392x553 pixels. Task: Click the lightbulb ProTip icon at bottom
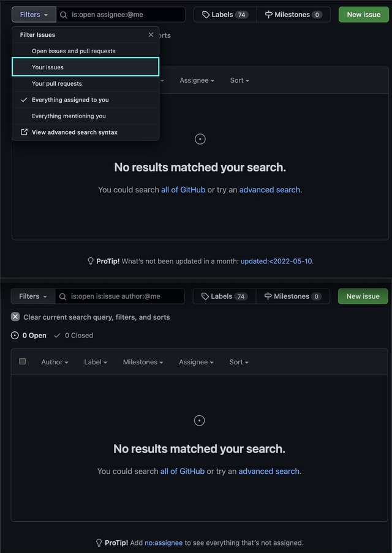click(99, 543)
